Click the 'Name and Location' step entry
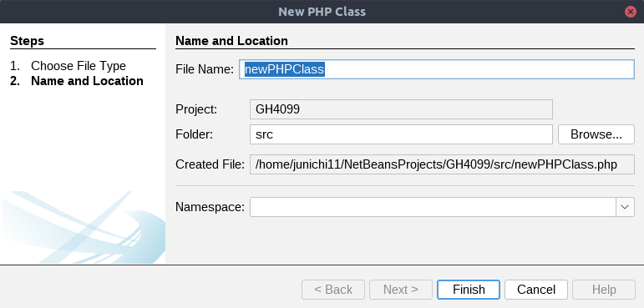This screenshot has width=644, height=308. click(87, 81)
